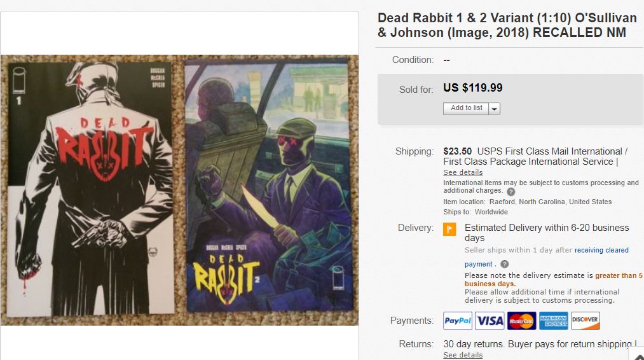Viewport: 644px width, 360px height.
Task: Open returns 'See details' link
Action: click(x=463, y=355)
